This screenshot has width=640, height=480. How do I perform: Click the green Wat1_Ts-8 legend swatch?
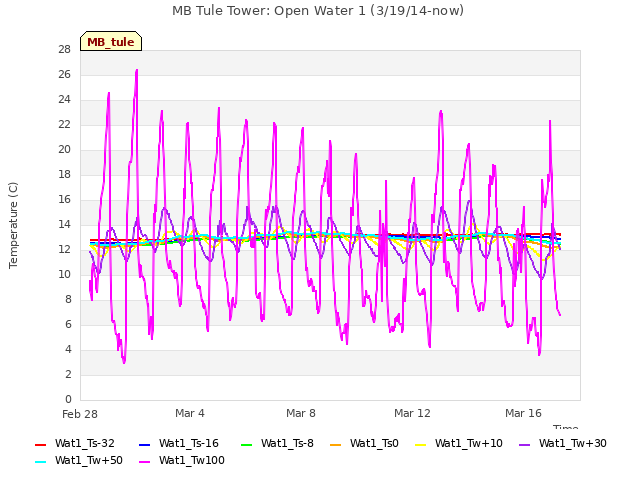(247, 444)
